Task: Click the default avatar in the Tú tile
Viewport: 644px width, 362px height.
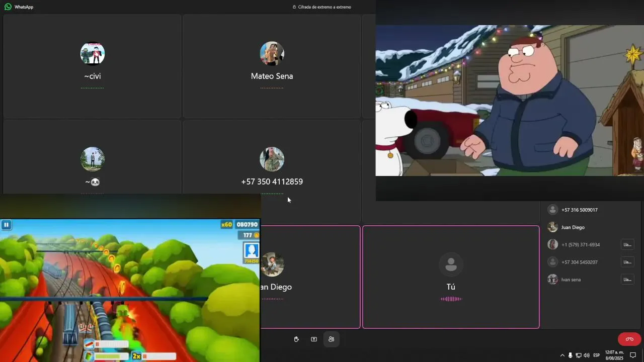Action: (x=451, y=264)
